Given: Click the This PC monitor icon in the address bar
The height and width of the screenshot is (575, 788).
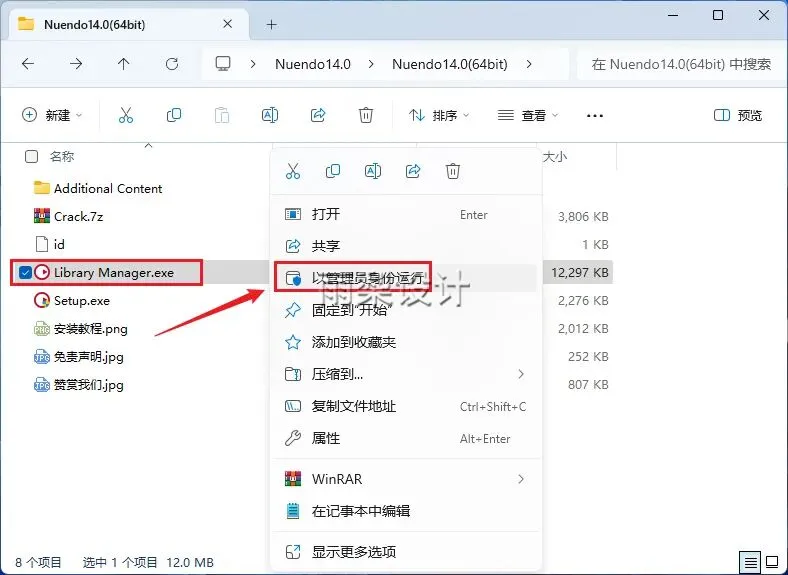Looking at the screenshot, I should tap(223, 64).
